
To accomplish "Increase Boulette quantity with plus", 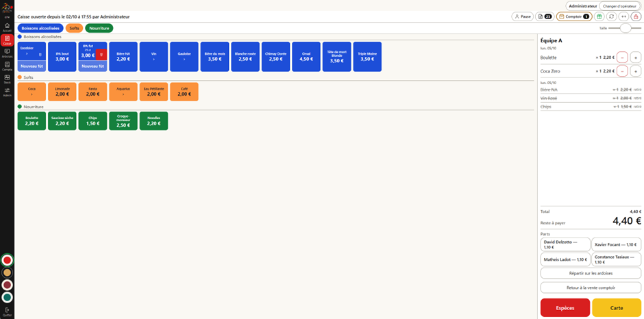I will point(635,58).
